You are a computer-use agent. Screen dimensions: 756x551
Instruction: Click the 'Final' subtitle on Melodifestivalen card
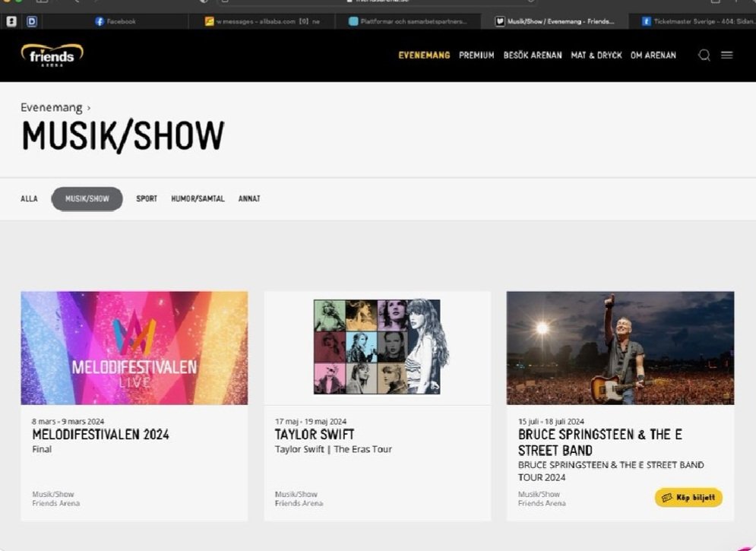pos(42,449)
